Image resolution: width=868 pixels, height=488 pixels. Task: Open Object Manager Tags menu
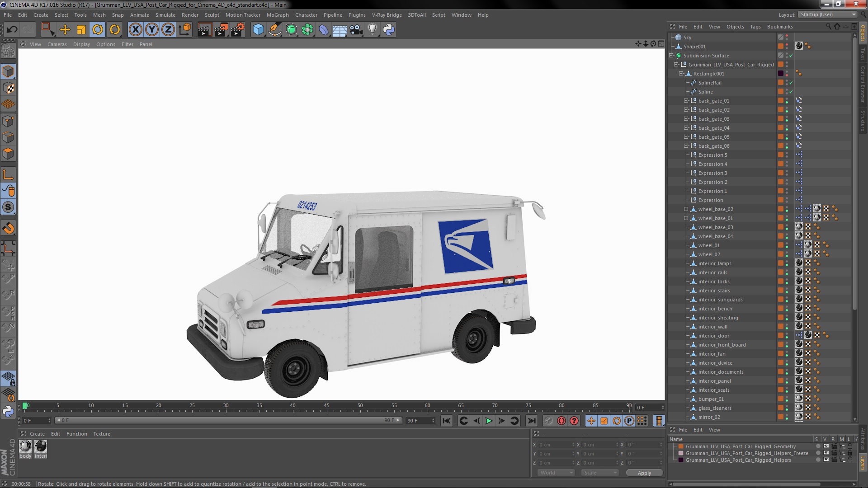(755, 27)
